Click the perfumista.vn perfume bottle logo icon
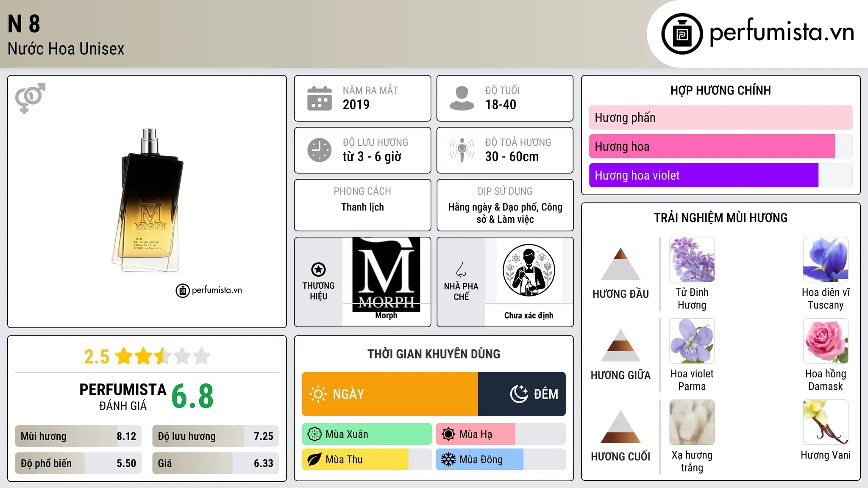Screen dimensions: 868x488 [682, 34]
